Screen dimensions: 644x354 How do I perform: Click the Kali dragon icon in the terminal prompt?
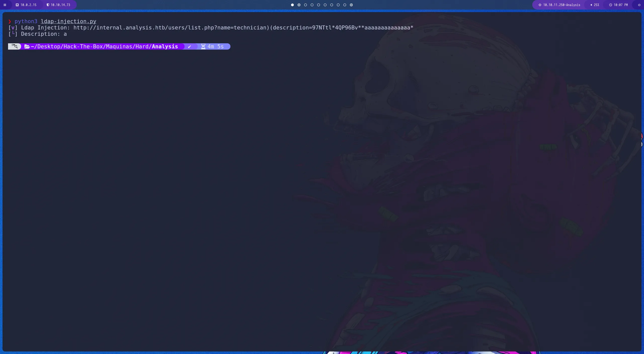tap(14, 46)
